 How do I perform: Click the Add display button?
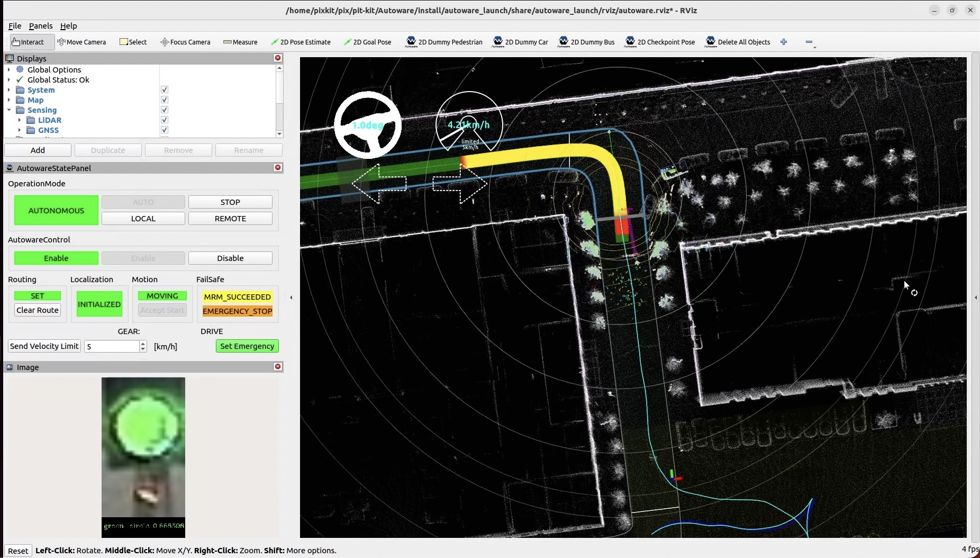tap(38, 150)
